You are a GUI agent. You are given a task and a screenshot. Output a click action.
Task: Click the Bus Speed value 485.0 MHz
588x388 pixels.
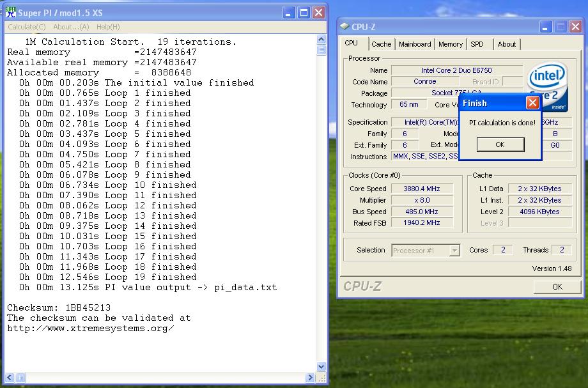coord(422,212)
